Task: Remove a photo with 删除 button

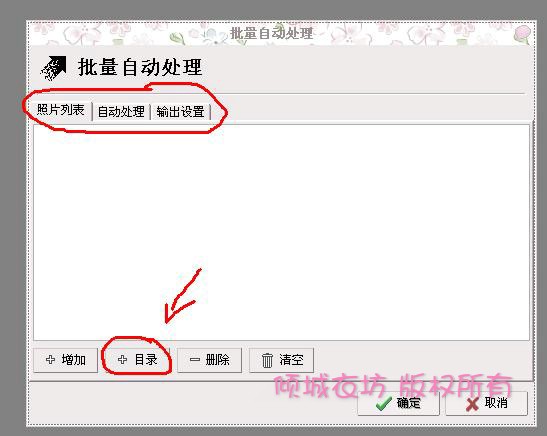Action: (x=209, y=360)
